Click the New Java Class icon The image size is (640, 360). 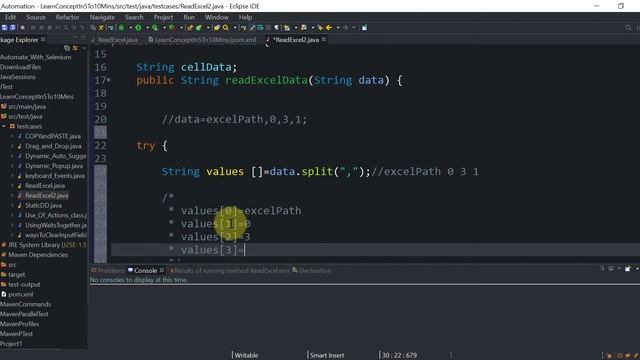pos(199,28)
